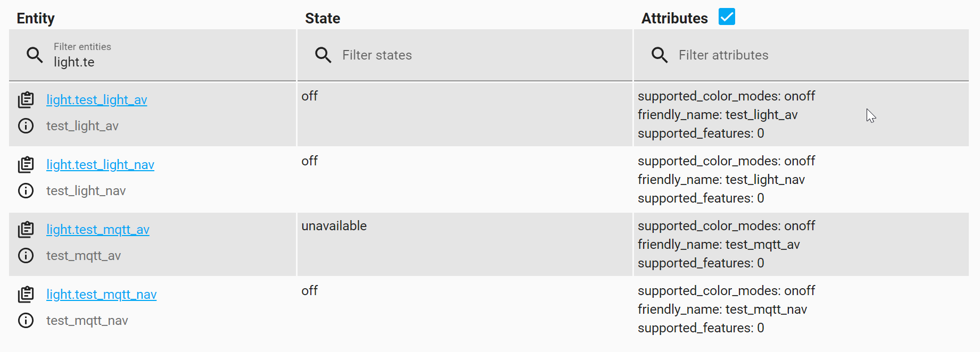Viewport: 980px width, 352px height.
Task: Click the state filter search icon
Action: (x=323, y=55)
